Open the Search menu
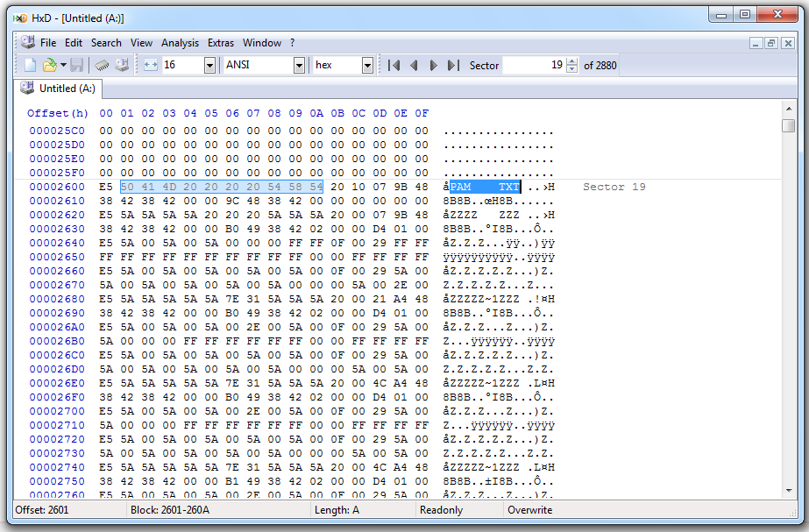The width and height of the screenshot is (809, 532). [106, 43]
